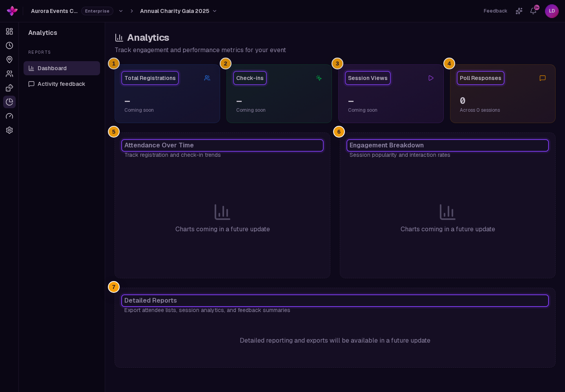This screenshot has width=565, height=392.
Task: Select Dashboard in the Reports sidebar
Action: [62, 68]
